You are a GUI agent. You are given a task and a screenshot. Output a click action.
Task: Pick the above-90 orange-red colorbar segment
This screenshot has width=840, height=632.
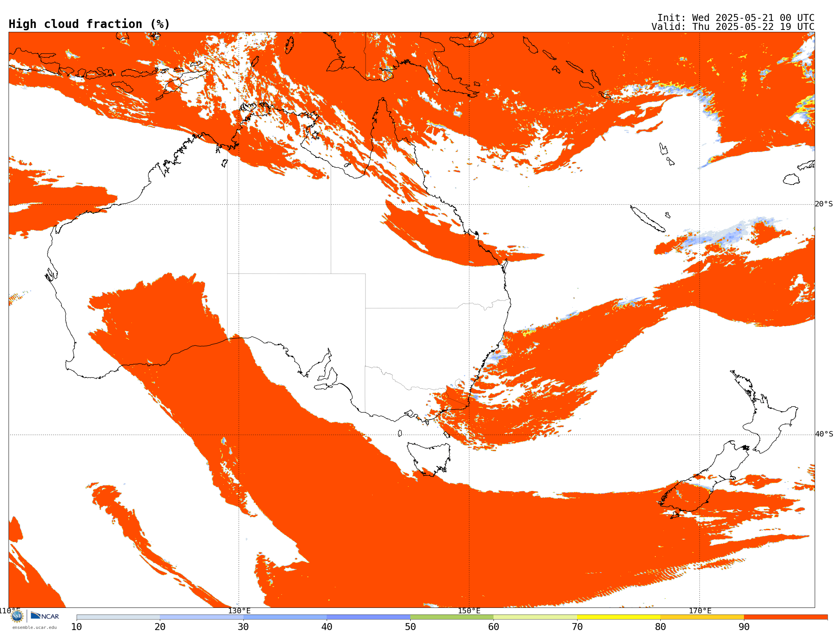pos(786,617)
